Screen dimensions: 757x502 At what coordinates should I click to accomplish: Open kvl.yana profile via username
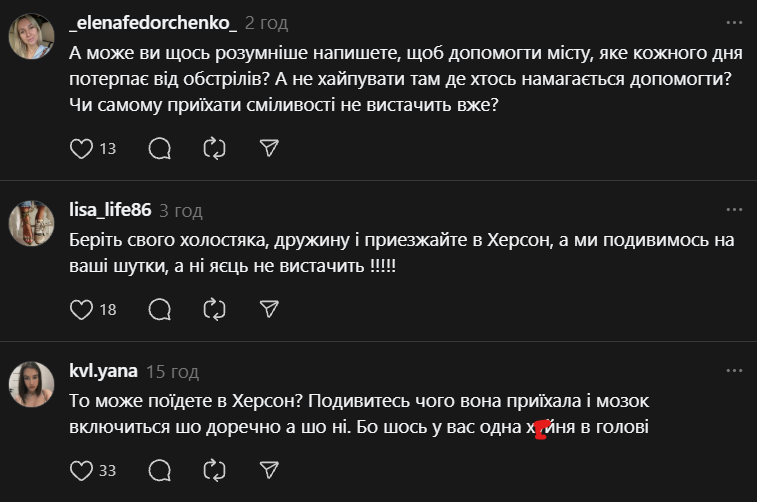104,370
